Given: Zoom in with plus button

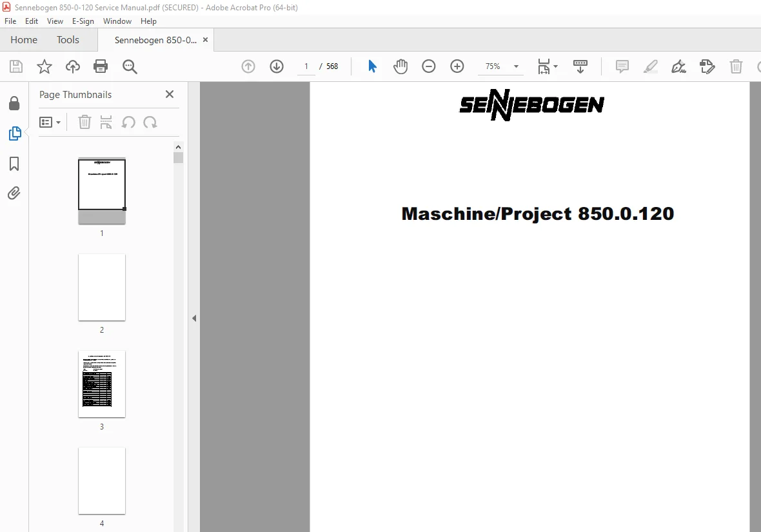Looking at the screenshot, I should (457, 66).
